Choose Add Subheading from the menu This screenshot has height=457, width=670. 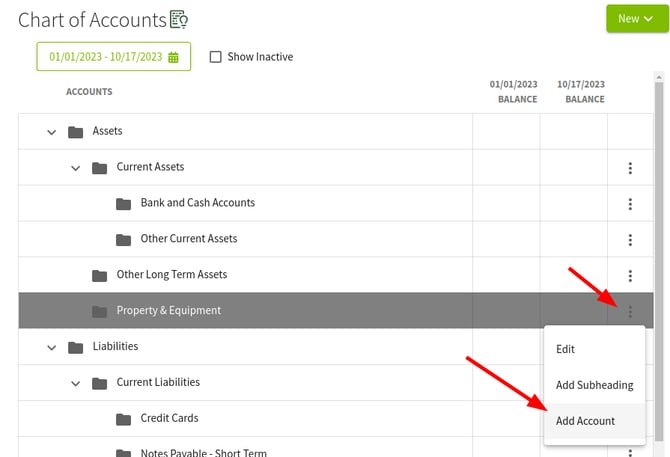[594, 385]
